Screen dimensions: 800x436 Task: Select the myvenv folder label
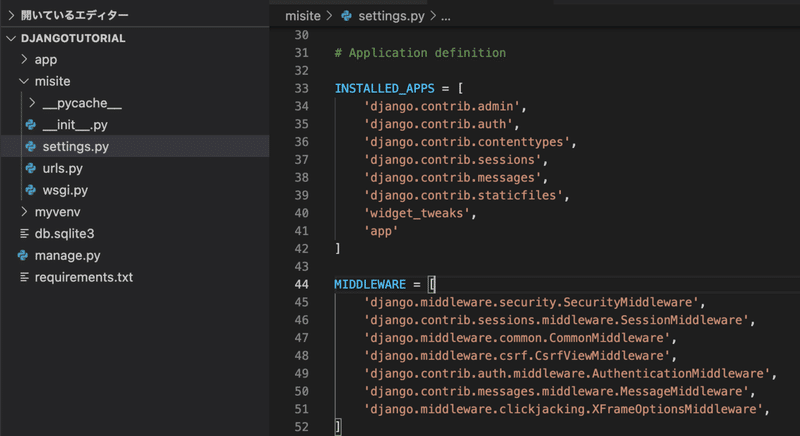[x=58, y=212]
